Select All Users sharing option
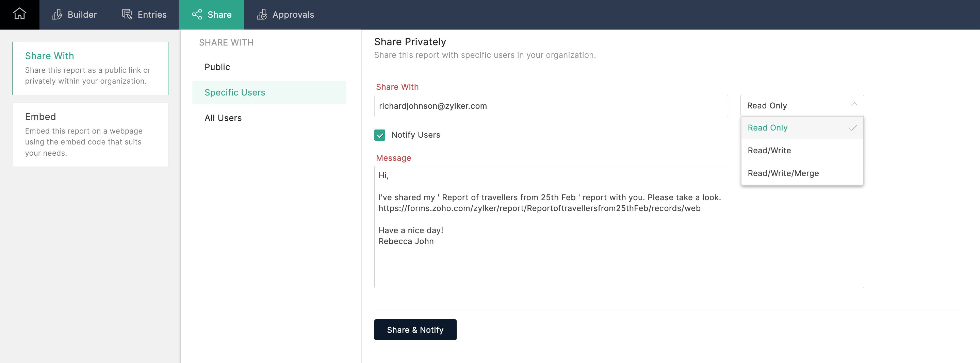 point(223,118)
